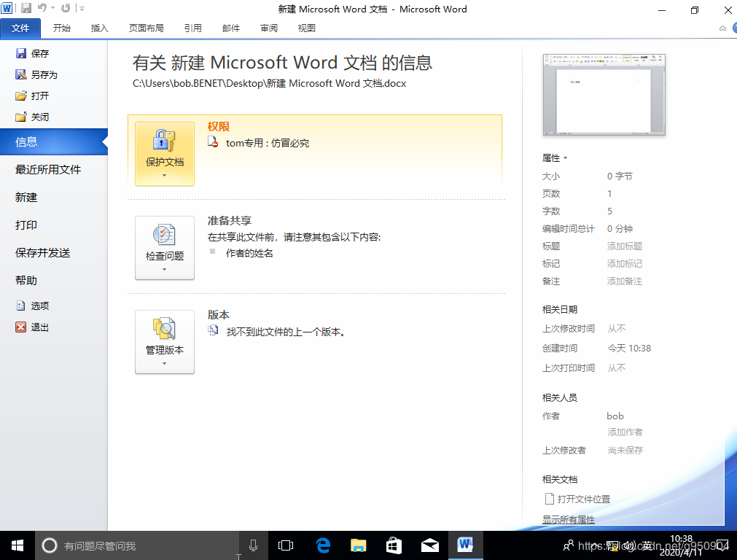Click 显示所有属性 link
The width and height of the screenshot is (737, 560).
click(569, 520)
